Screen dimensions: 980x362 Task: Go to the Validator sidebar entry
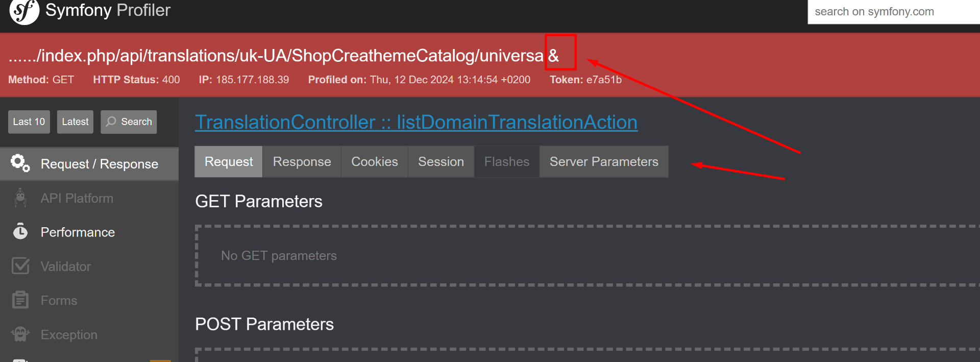click(66, 267)
